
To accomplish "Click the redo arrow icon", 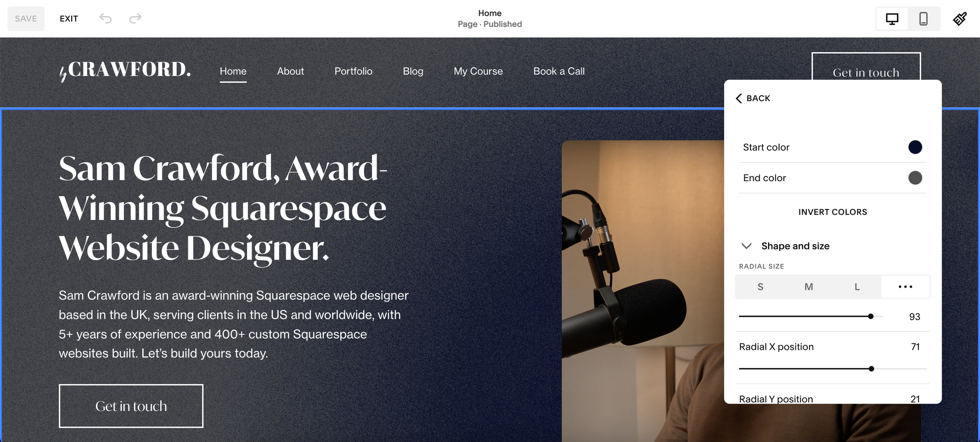I will pos(135,18).
